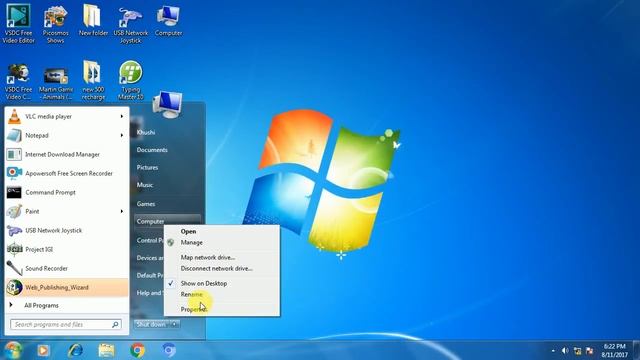Open VSDC Free Video Editor desktop icon
The width and height of the screenshot is (640, 360).
(18, 24)
